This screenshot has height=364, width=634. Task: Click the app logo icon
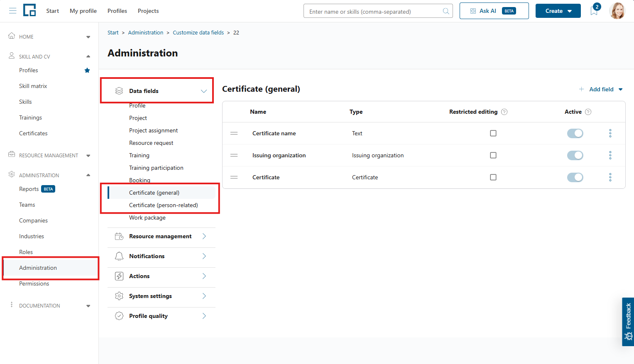[29, 10]
